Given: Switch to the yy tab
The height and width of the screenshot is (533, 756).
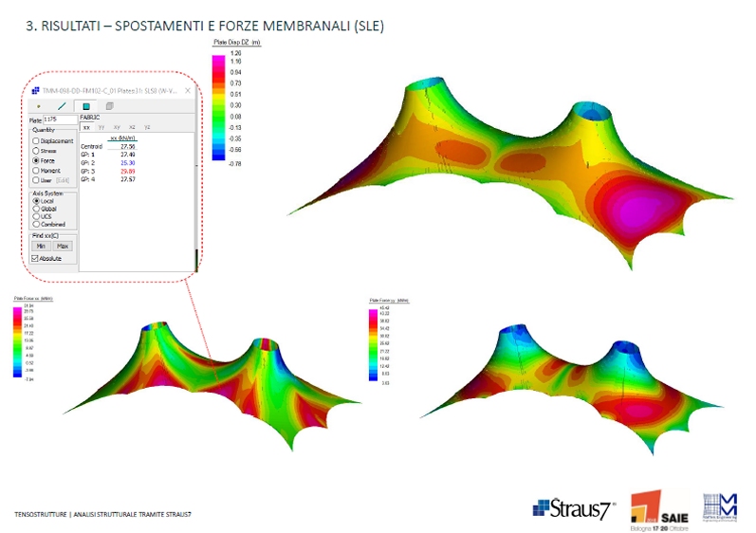Looking at the screenshot, I should [x=101, y=127].
